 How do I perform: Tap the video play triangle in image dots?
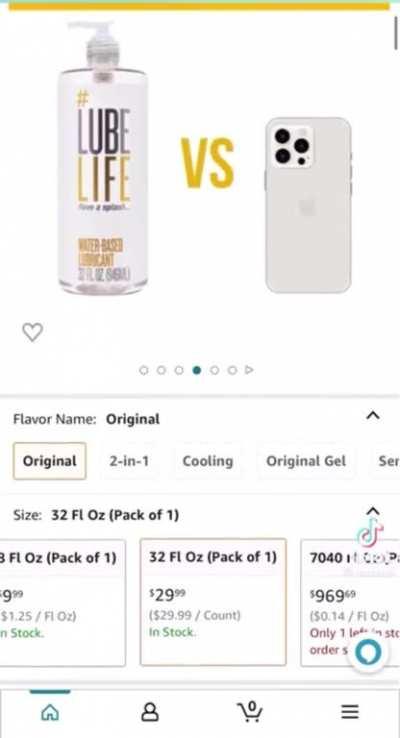249,370
